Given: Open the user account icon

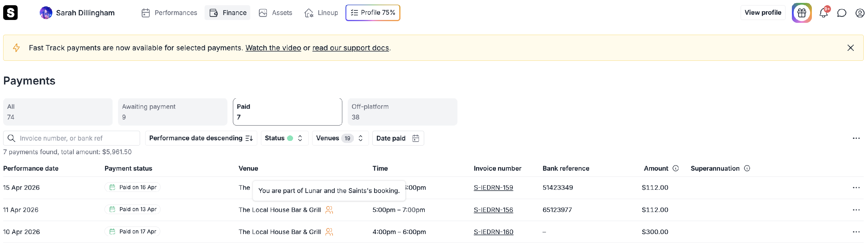Looking at the screenshot, I should (860, 13).
